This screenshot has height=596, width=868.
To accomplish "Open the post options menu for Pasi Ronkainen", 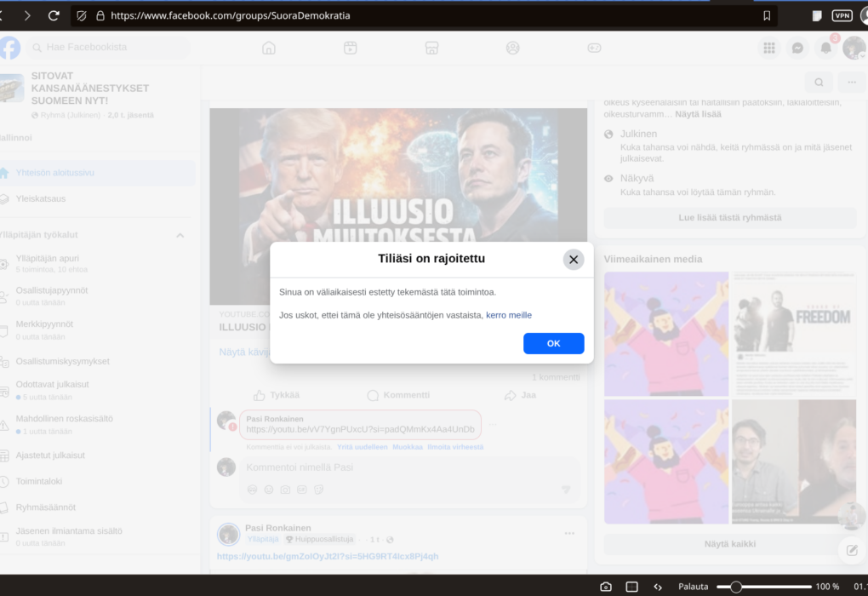I will point(569,533).
